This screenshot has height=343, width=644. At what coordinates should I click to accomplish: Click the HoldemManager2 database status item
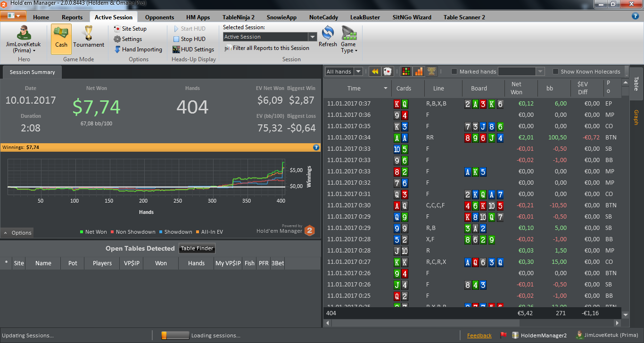pos(539,335)
